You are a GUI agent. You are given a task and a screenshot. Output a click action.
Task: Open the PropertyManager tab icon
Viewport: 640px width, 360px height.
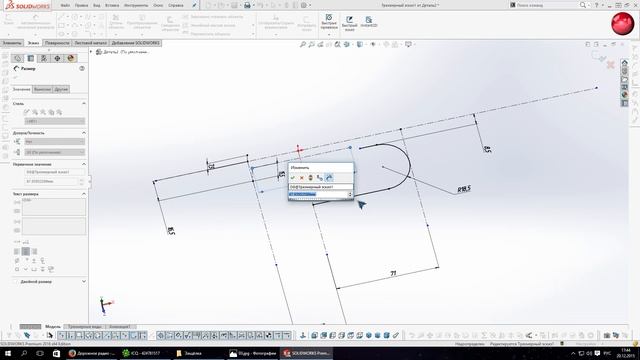[31, 58]
